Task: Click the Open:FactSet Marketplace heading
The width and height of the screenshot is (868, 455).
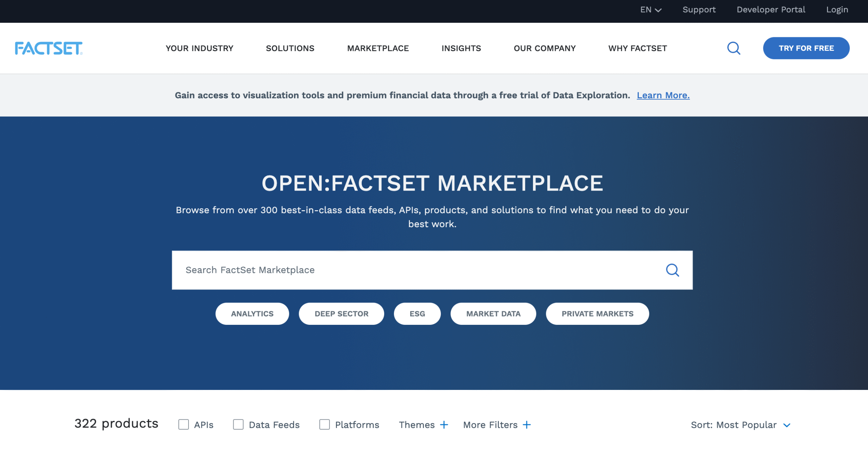Action: coord(432,183)
